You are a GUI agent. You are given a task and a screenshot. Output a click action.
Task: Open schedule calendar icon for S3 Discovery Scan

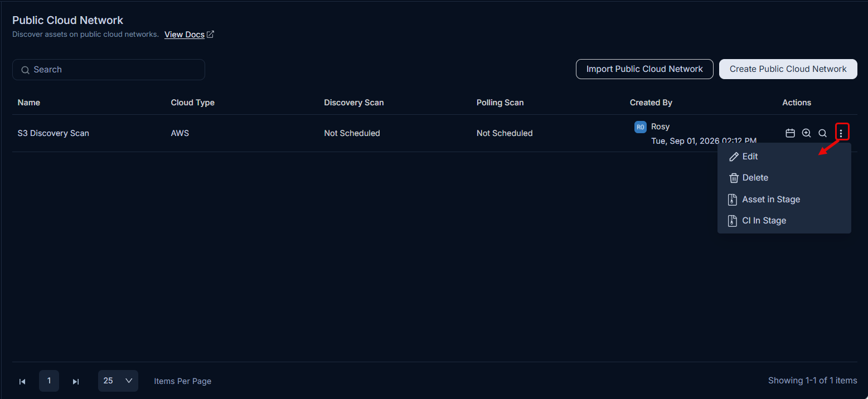coord(790,133)
